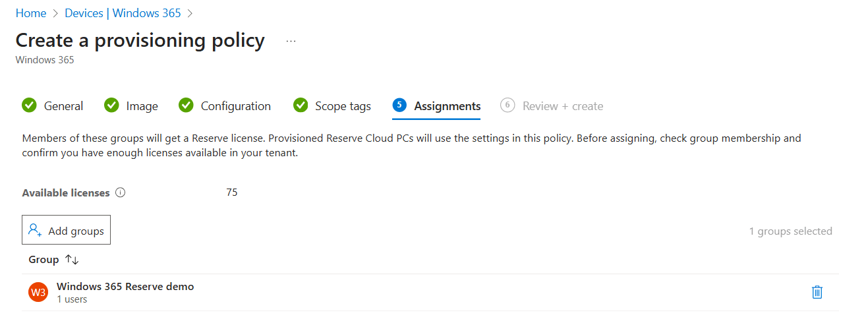Select the Scope tags tab
This screenshot has height=325, width=868.
tap(343, 106)
